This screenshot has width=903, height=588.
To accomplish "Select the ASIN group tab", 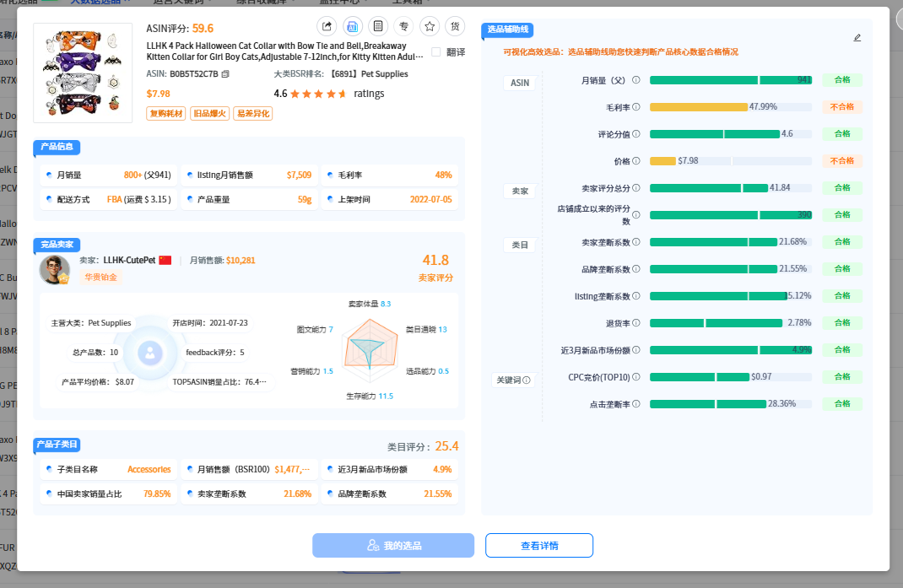I will click(x=520, y=83).
